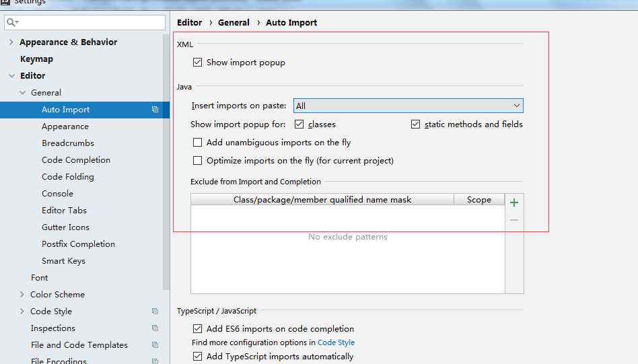Open Postfix Completion settings page
This screenshot has height=364, width=638.
tap(79, 244)
